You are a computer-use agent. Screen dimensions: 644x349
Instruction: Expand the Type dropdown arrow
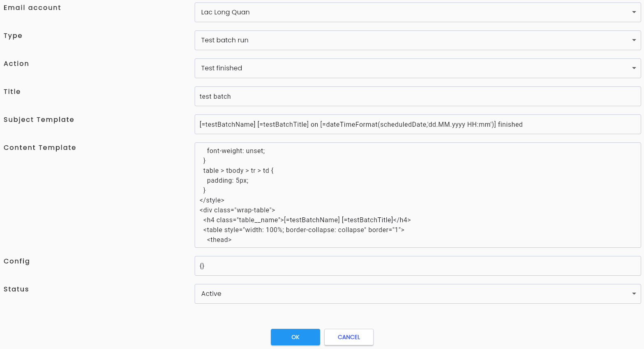pyautogui.click(x=634, y=40)
